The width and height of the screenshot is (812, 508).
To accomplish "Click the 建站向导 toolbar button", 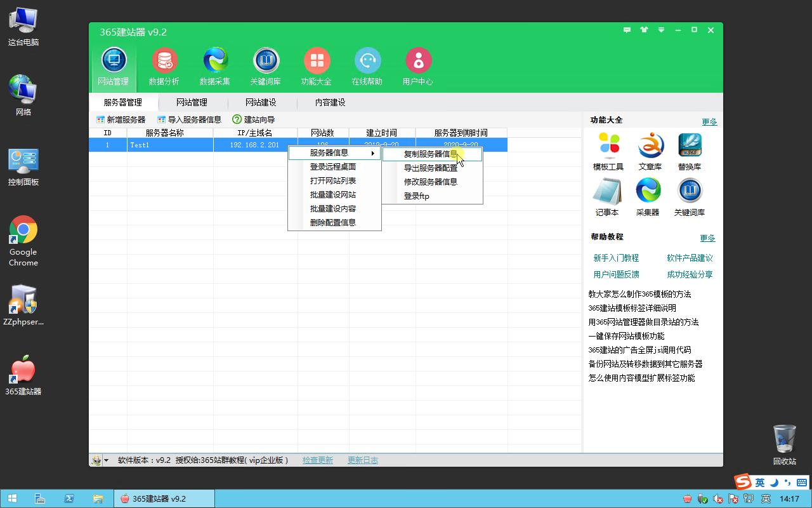I will [254, 119].
